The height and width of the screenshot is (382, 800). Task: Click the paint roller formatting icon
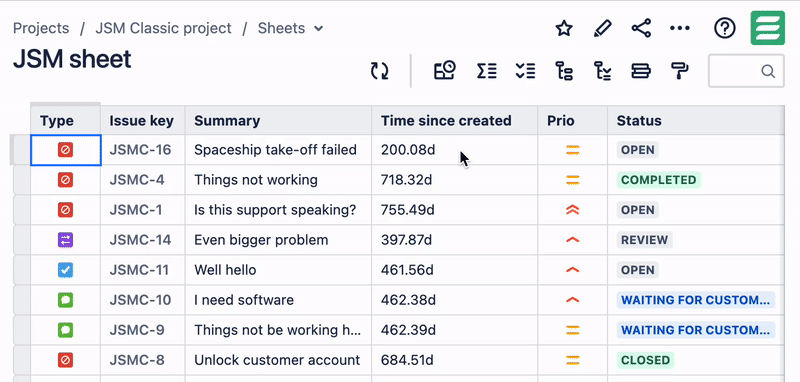[x=680, y=71]
